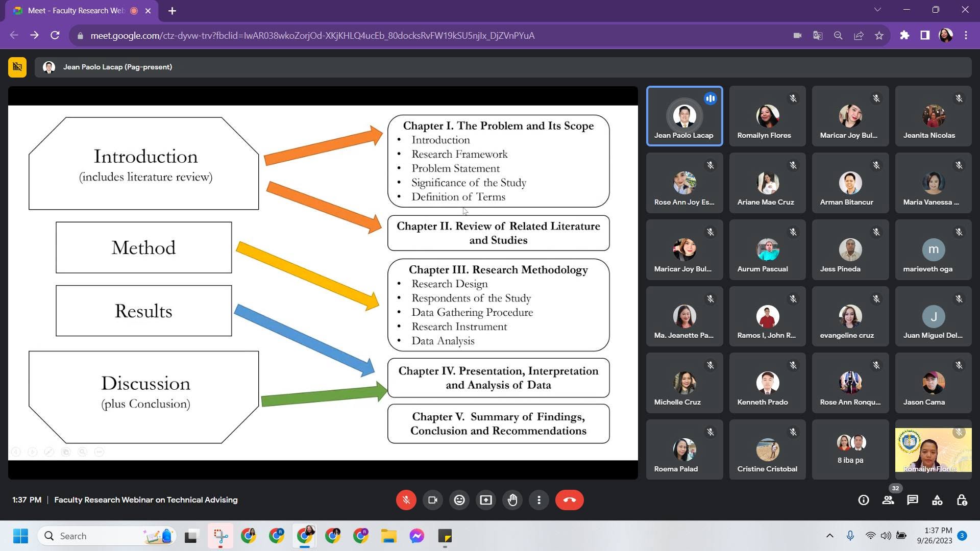This screenshot has height=551, width=980.
Task: Open the activities panel icon
Action: [x=937, y=500]
